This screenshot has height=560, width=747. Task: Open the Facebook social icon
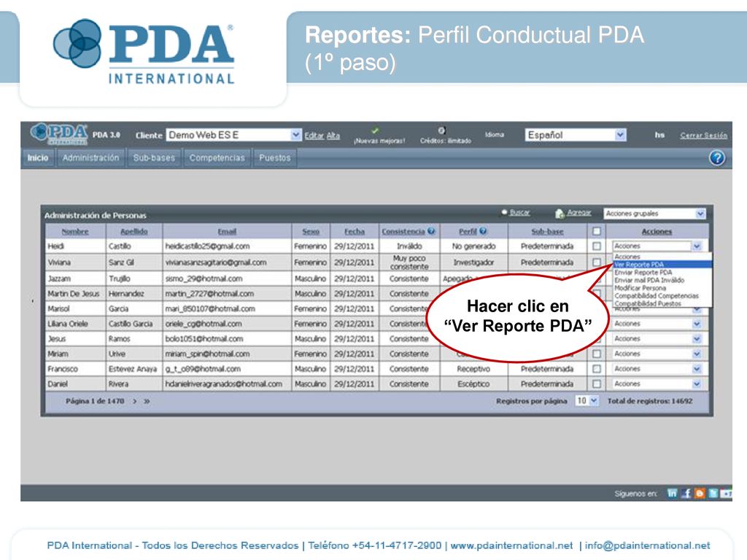[x=686, y=494]
